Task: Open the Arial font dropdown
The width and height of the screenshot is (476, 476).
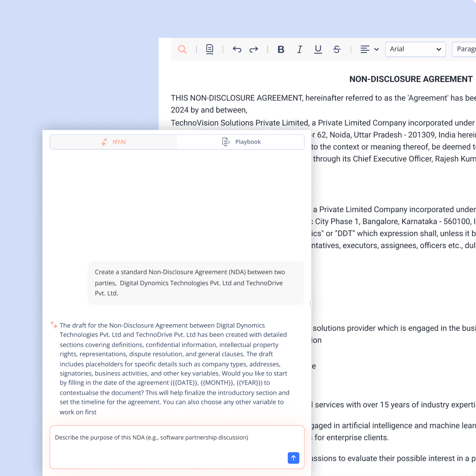Action: [x=415, y=49]
